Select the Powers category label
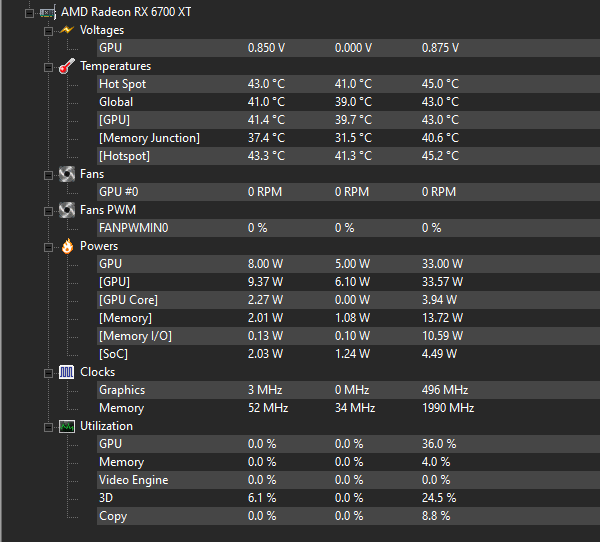Screen dimensions: 601x542 tap(99, 246)
